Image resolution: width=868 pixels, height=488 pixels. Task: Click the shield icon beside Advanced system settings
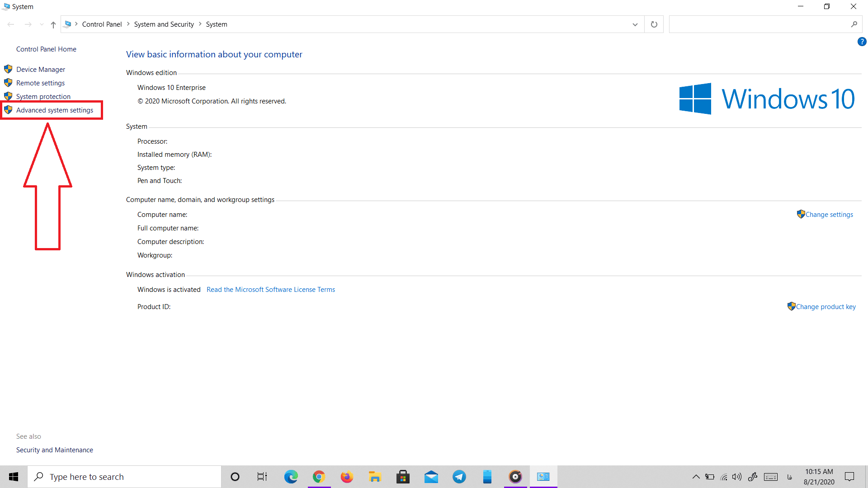[8, 110]
